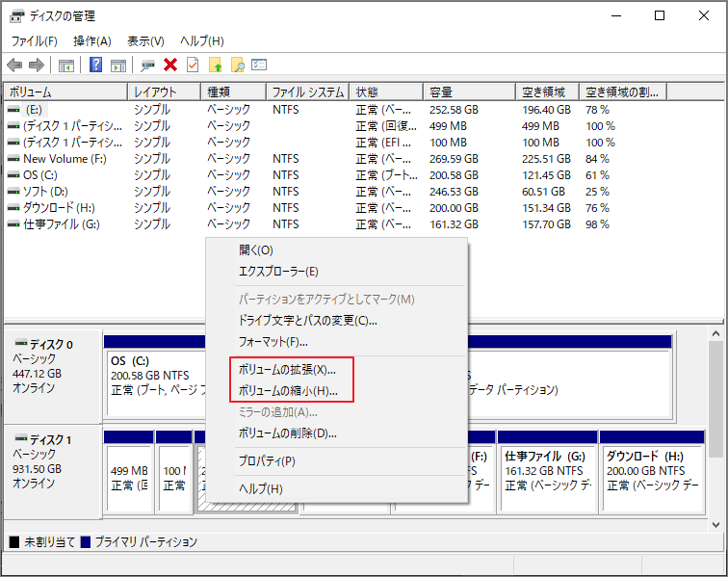The height and width of the screenshot is (577, 728).
Task: Show/hide console tree toolbar icon
Action: pos(66,66)
